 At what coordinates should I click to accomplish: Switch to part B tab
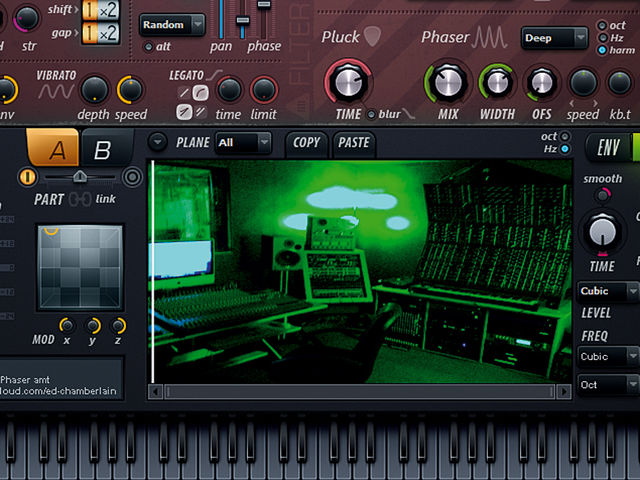click(107, 149)
